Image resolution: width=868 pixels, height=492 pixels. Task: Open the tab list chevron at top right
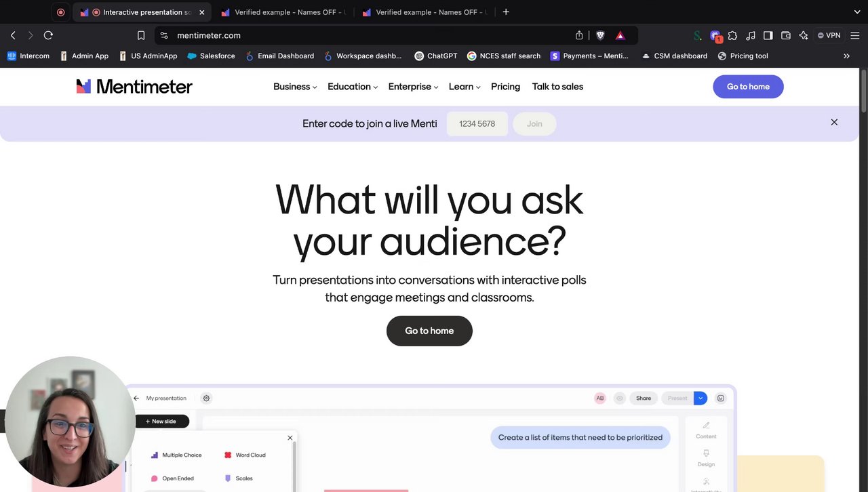coord(856,12)
